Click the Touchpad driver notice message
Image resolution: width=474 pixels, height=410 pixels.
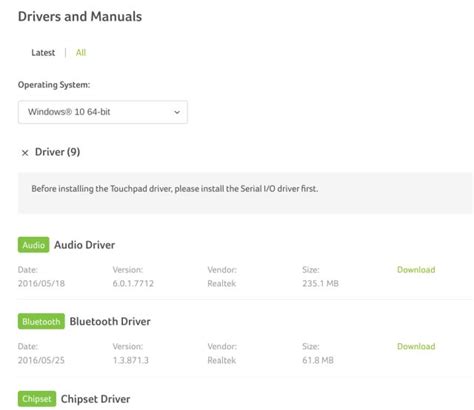pyautogui.click(x=175, y=189)
